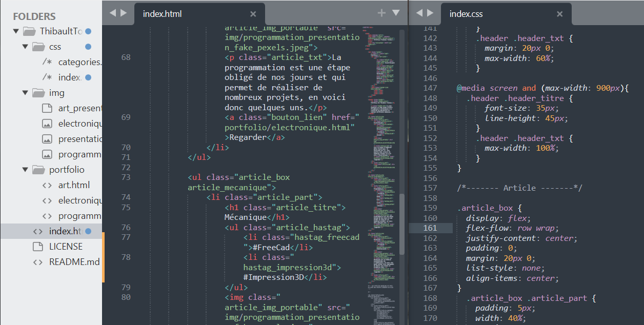Click previous tab arrow in left pane
644x325 pixels.
[x=113, y=13]
